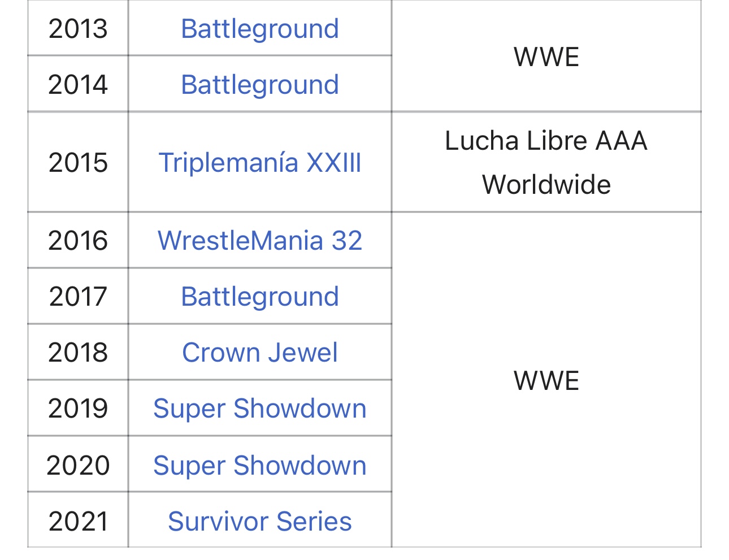
Task: Select the 2015 year cell
Action: pos(78,163)
